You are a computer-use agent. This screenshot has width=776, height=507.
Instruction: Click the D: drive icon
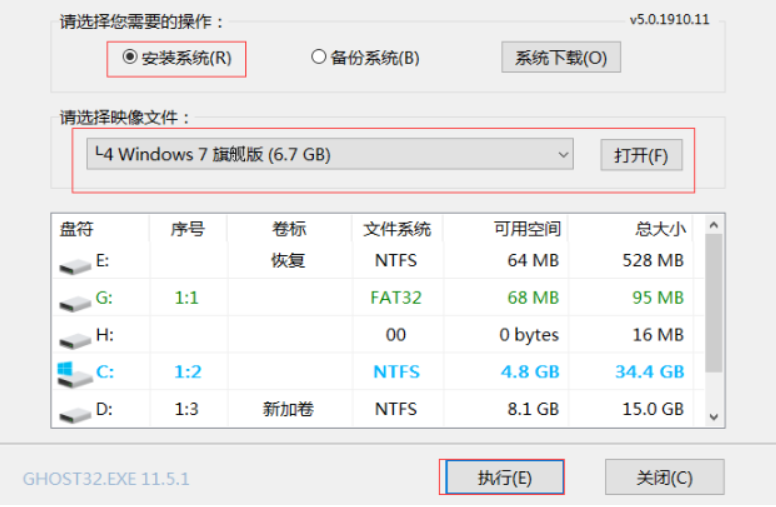click(75, 412)
